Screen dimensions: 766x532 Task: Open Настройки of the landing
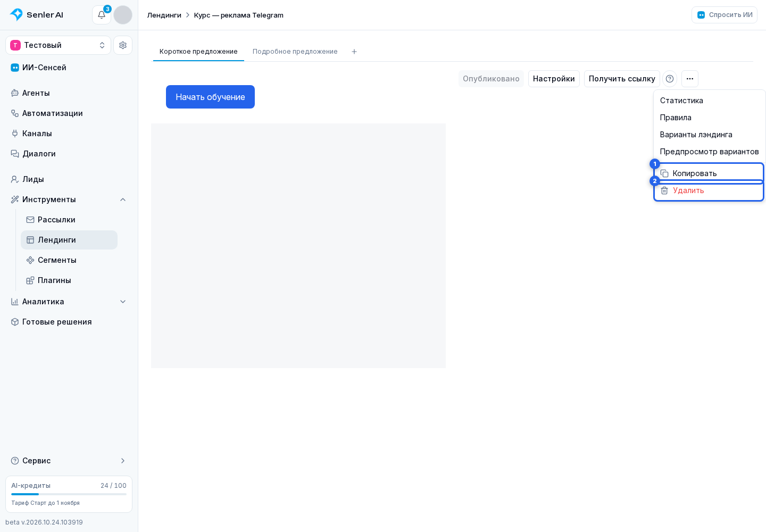554,79
